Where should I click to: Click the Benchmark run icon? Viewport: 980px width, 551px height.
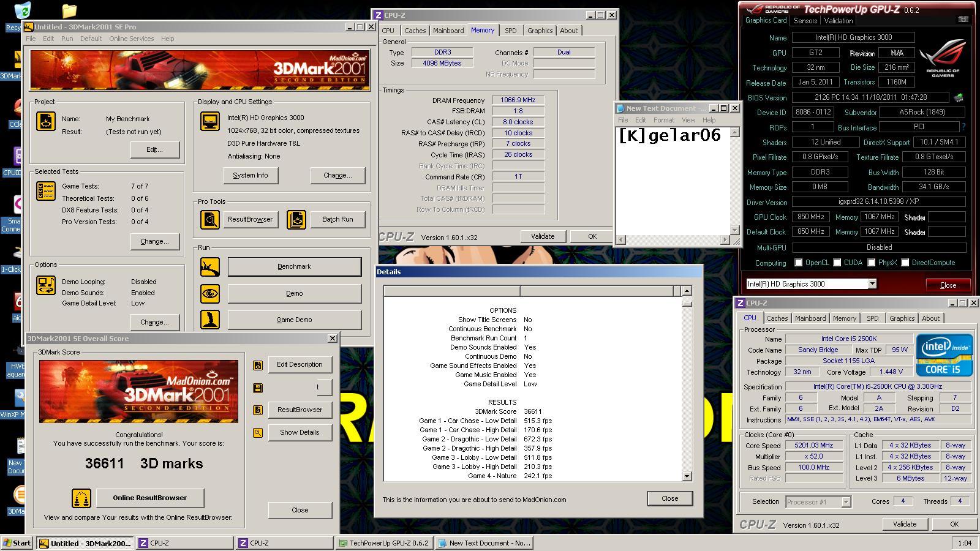click(x=210, y=267)
